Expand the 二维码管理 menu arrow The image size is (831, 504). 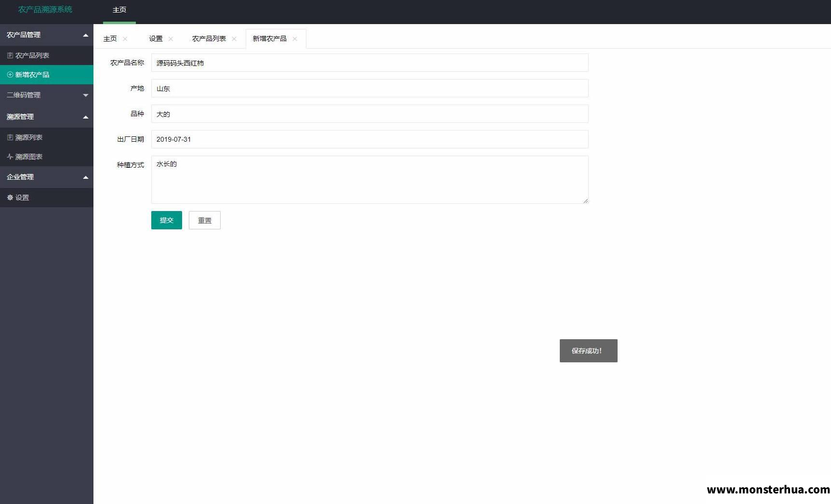pos(86,95)
